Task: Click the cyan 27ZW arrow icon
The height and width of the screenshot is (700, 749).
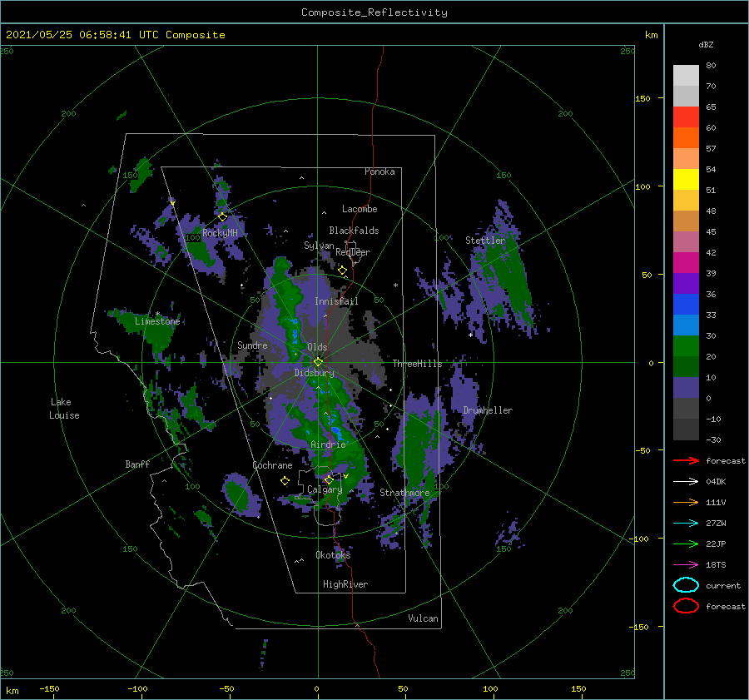Action: coord(686,524)
